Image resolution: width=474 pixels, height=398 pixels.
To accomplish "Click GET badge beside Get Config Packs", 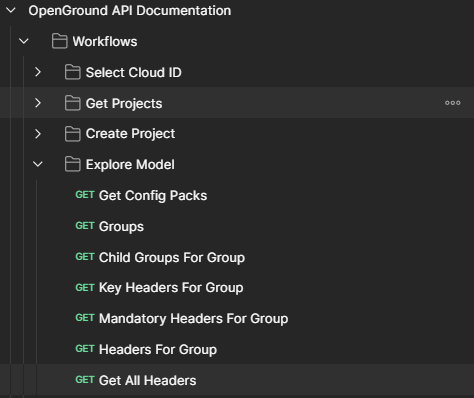I will pos(85,195).
